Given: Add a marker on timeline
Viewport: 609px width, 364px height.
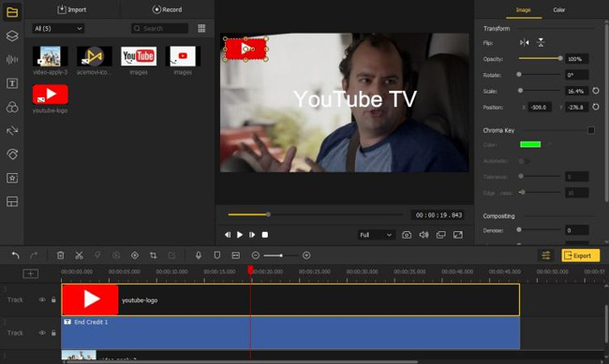Looking at the screenshot, I should click(x=217, y=255).
